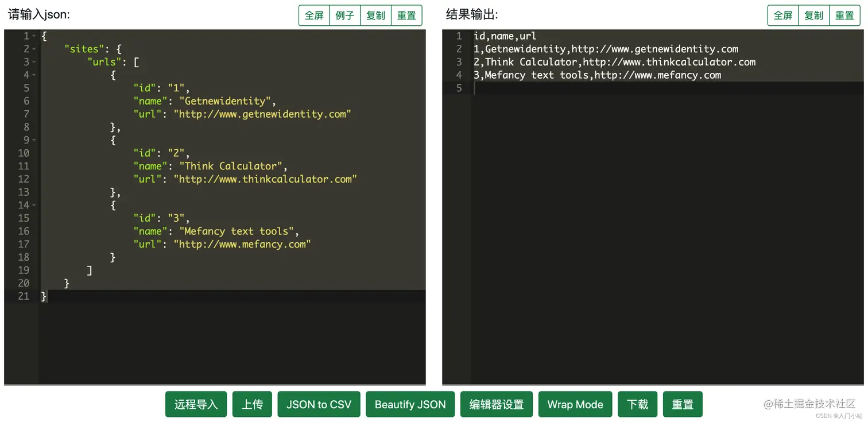Click the "Mefancy text tools" value in JSON
868x422 pixels.
click(236, 231)
